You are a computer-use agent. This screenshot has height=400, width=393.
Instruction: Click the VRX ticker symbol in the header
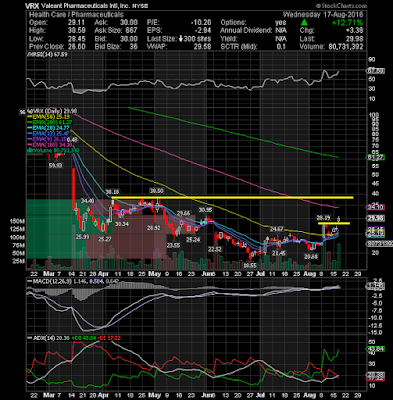click(x=33, y=6)
